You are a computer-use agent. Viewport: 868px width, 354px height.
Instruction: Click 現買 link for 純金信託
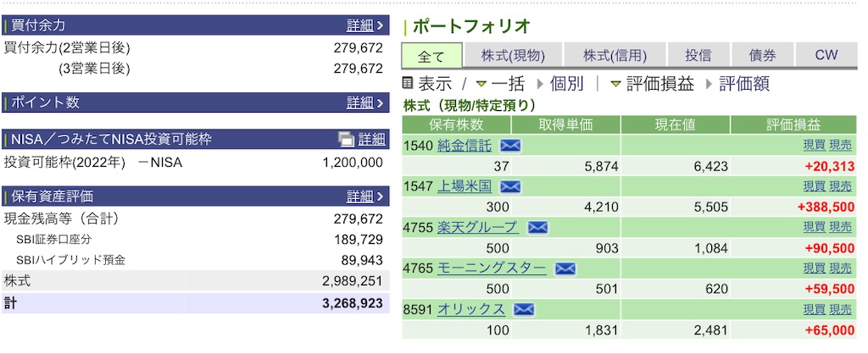[x=814, y=146]
